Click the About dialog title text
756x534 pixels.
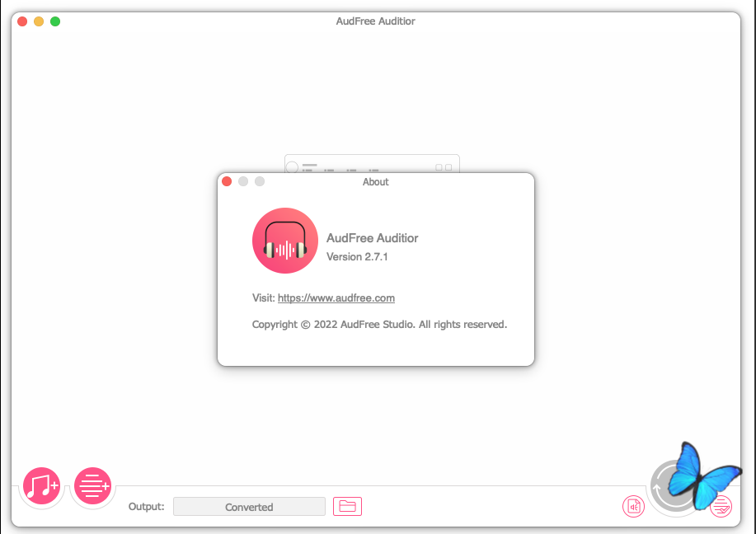[376, 182]
